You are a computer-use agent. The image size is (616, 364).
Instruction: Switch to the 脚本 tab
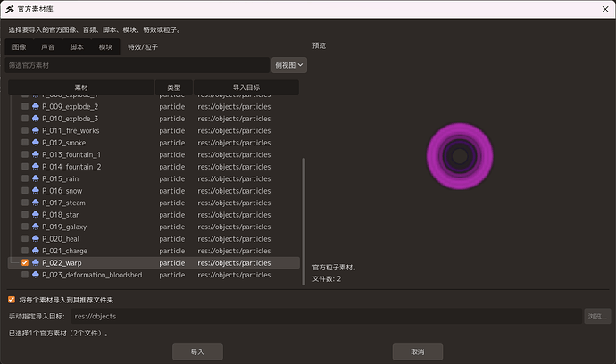[x=77, y=47]
